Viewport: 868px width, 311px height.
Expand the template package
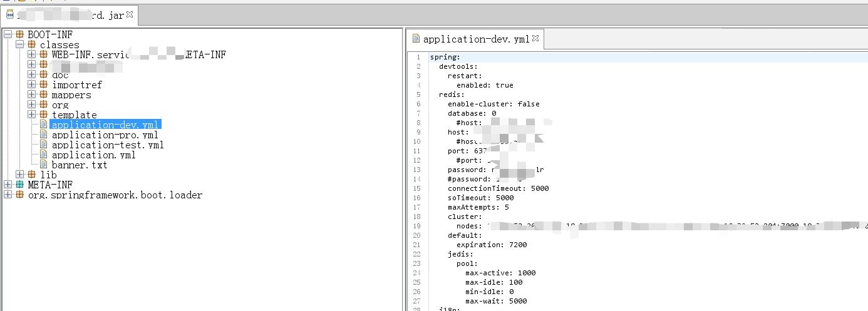32,115
